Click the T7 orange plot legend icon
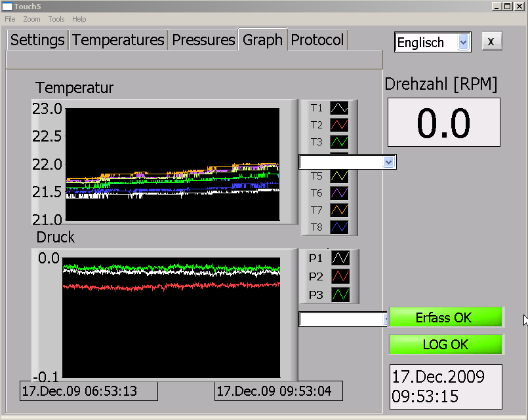 339,210
